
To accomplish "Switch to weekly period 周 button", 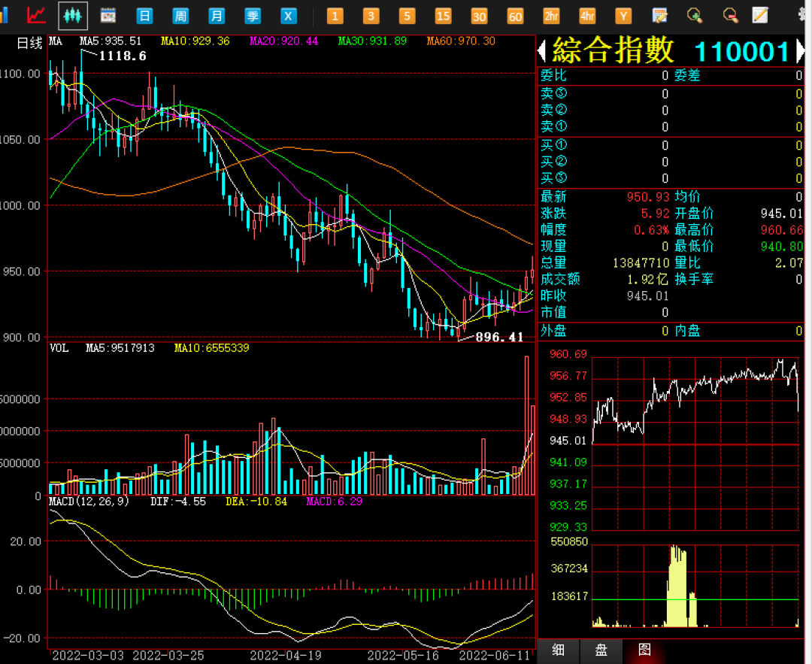I will click(x=180, y=16).
